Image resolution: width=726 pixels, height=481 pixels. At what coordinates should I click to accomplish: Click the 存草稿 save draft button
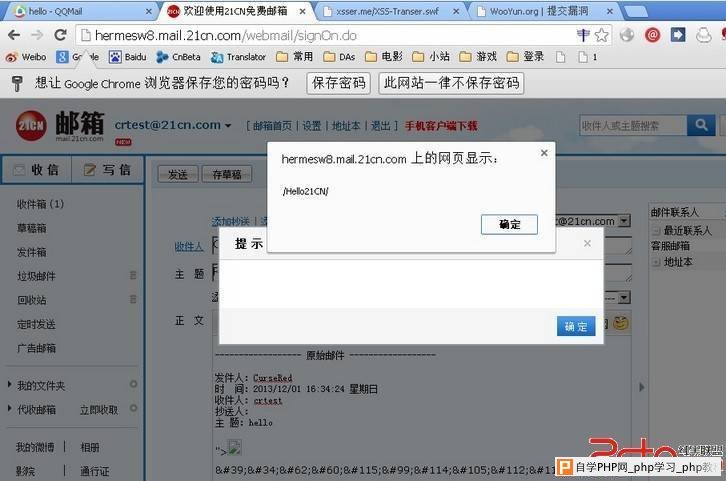(x=227, y=175)
